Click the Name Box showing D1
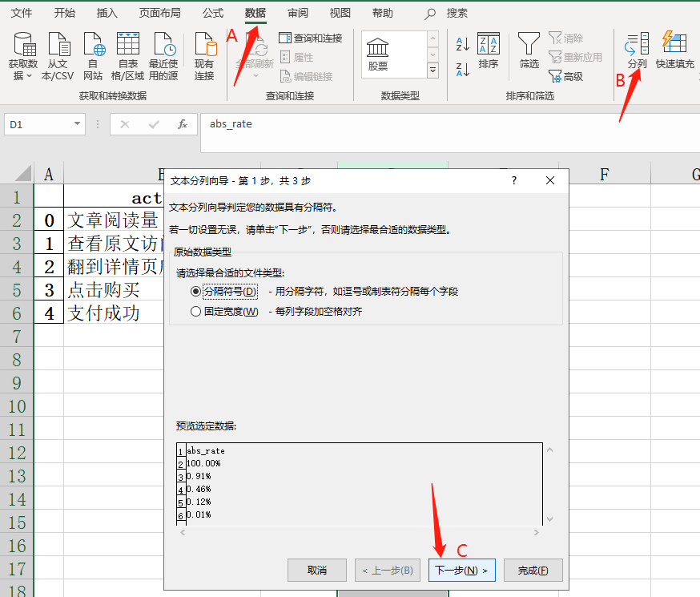Image resolution: width=700 pixels, height=597 pixels. pyautogui.click(x=38, y=124)
